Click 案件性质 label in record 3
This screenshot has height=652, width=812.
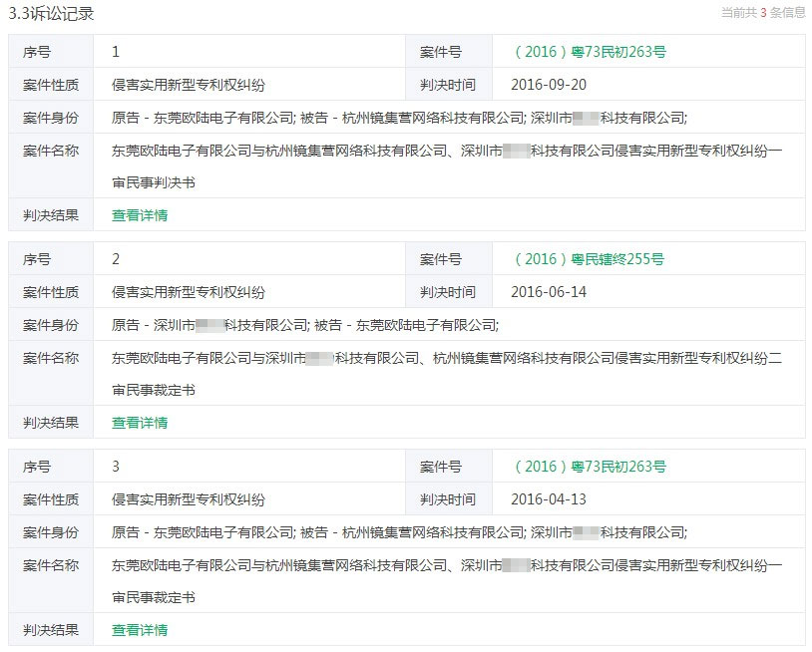(51, 499)
